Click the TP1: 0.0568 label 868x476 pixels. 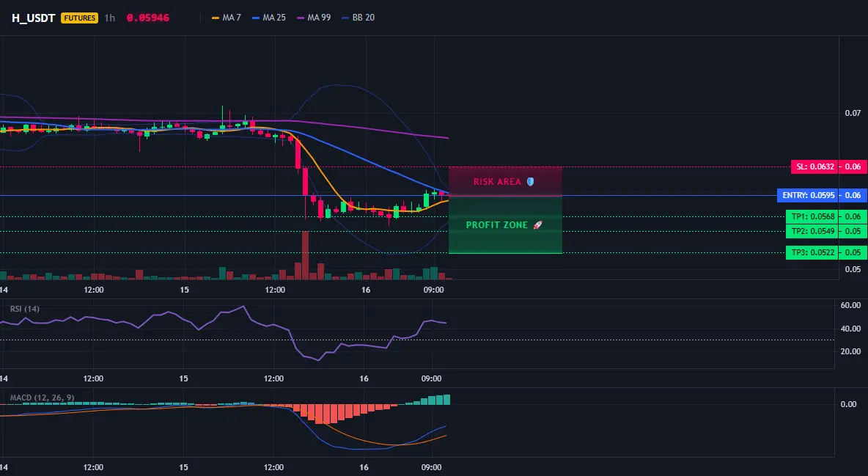[x=812, y=216]
